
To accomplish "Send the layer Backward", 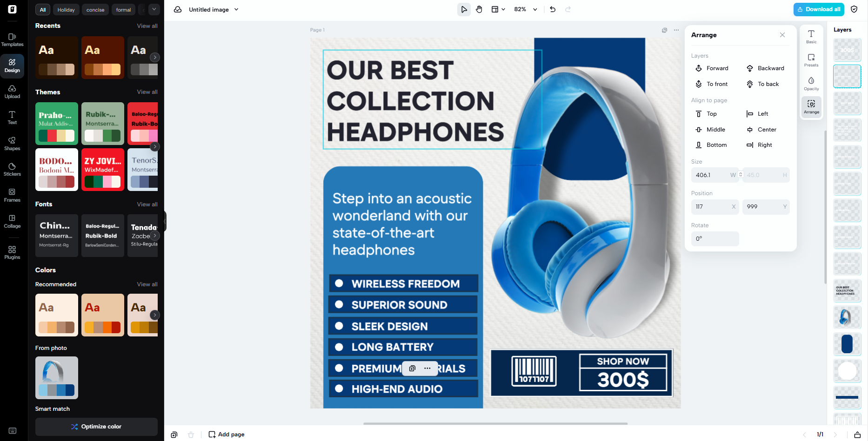I will click(x=765, y=68).
